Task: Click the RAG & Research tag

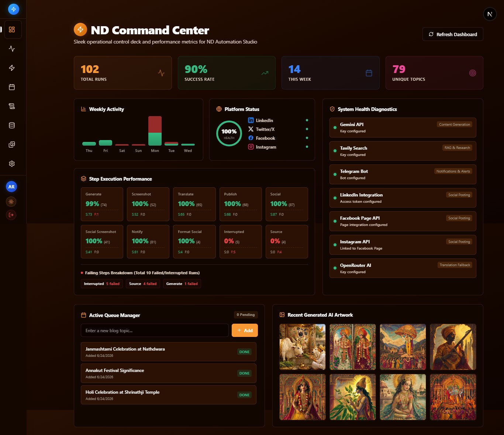Action: (x=457, y=148)
